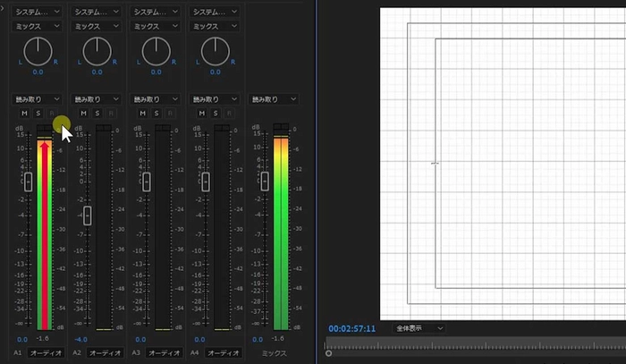
Task: Click the A2 pan knob
Action: 97,52
